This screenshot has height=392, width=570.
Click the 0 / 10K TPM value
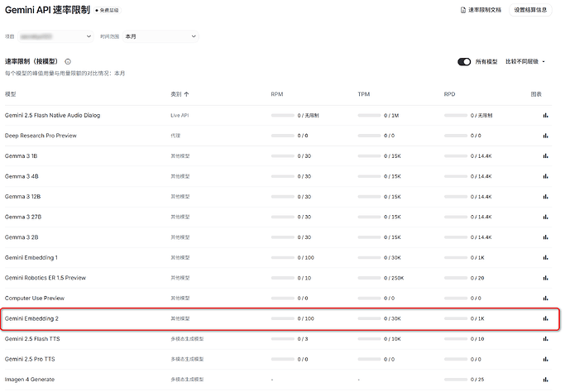point(392,339)
